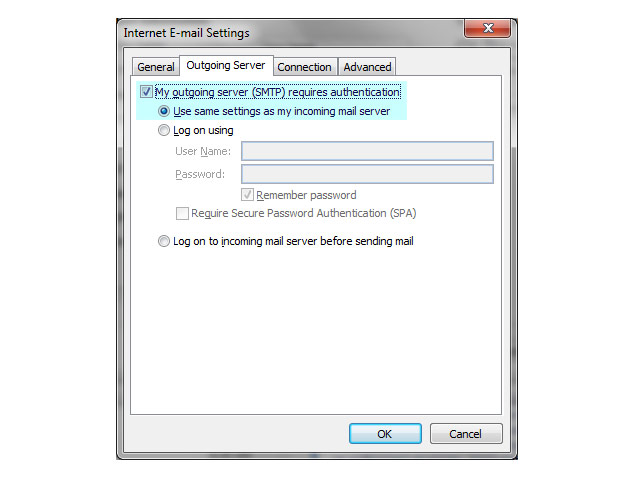Focus the Password input field

pos(367,174)
